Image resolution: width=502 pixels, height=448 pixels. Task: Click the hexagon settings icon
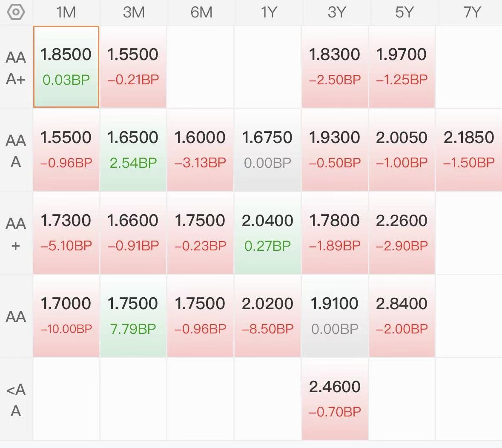point(16,12)
